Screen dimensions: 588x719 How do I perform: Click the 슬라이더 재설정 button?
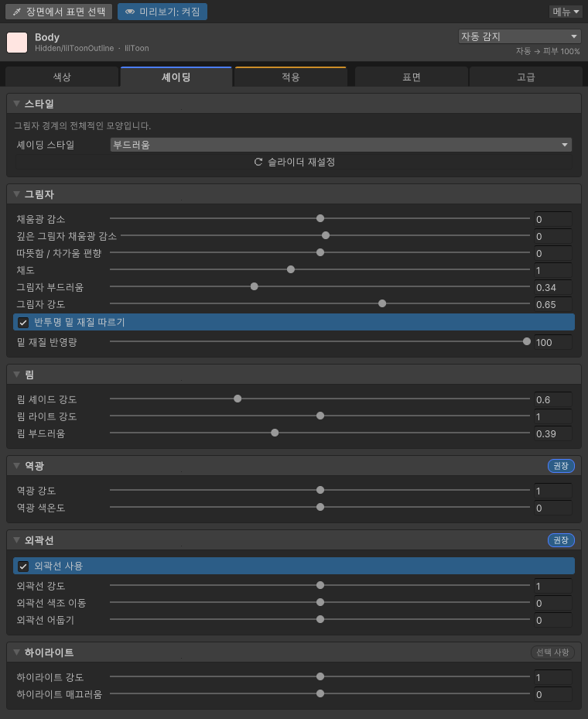[294, 162]
